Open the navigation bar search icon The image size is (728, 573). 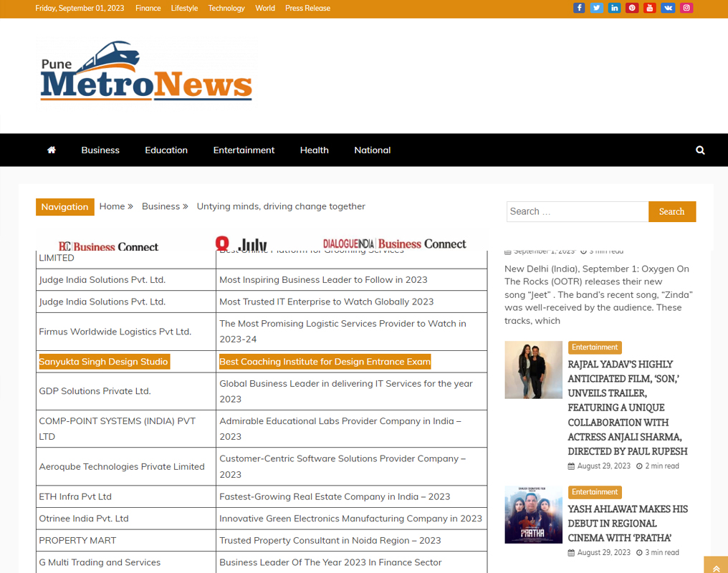(x=700, y=150)
